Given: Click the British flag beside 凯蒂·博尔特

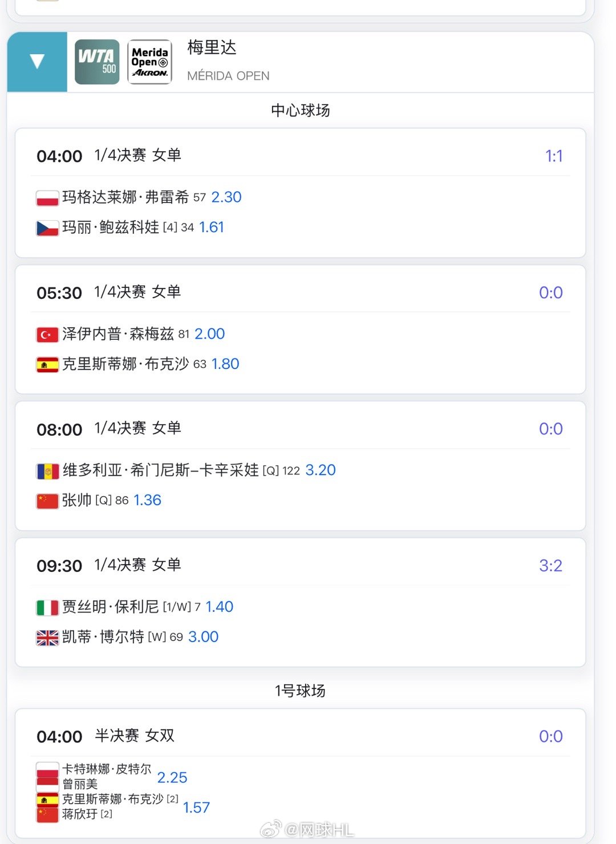Looking at the screenshot, I should (47, 638).
